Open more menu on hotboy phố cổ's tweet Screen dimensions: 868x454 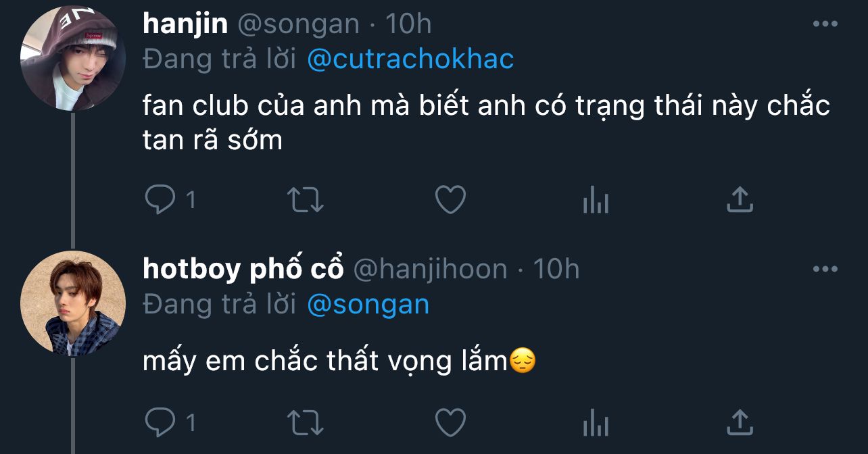[825, 270]
